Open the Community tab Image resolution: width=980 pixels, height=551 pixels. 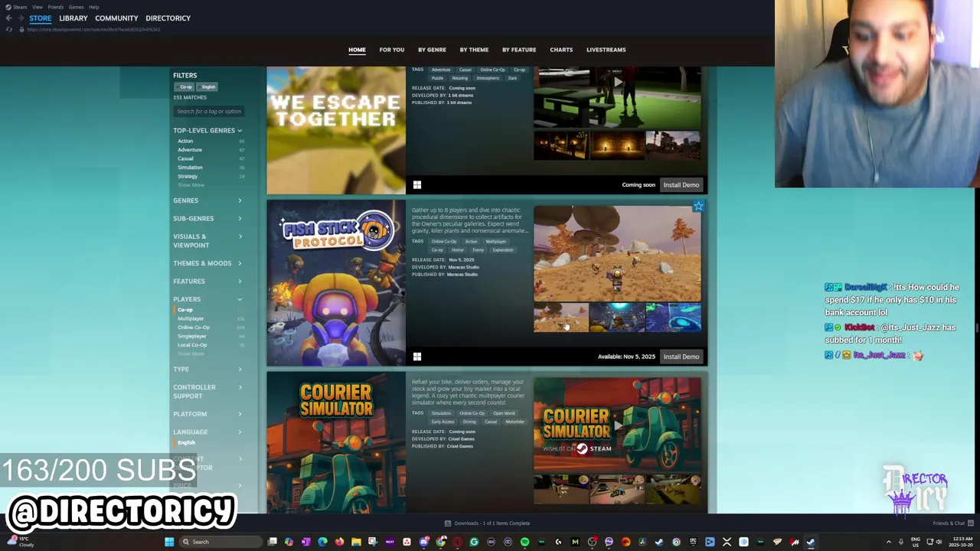click(116, 18)
